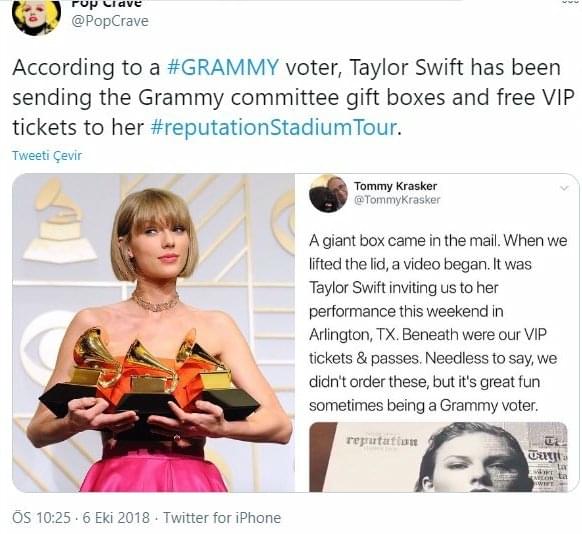Viewport: 582px width, 534px height.
Task: Click the Tweeti Çevir translate link
Action: click(x=47, y=155)
